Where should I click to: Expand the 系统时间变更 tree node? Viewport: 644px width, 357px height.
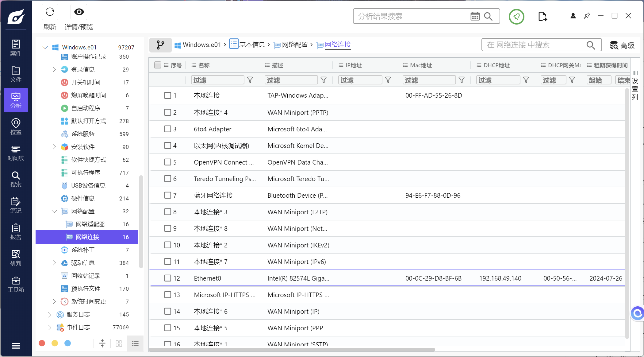[54, 301]
